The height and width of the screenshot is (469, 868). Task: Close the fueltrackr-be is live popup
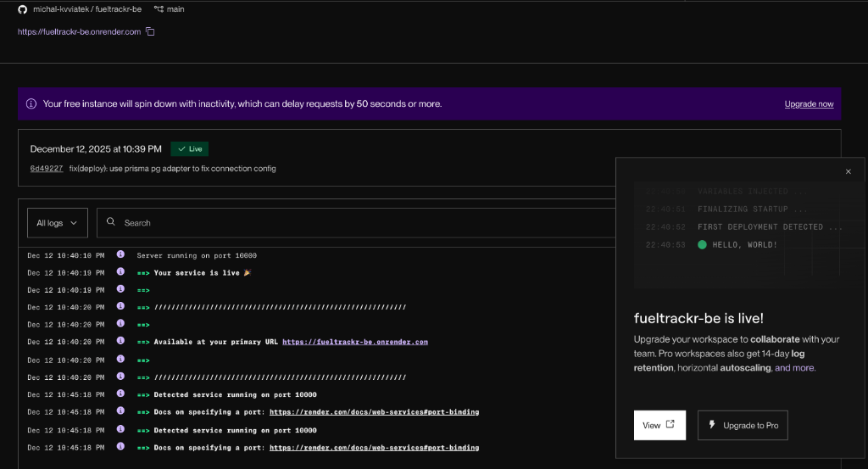[848, 171]
